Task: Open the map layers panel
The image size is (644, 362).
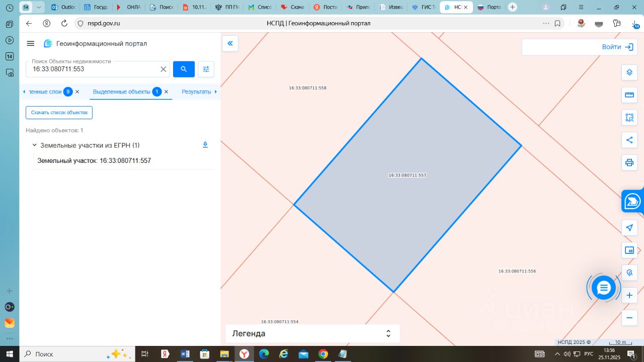Action: (x=629, y=72)
